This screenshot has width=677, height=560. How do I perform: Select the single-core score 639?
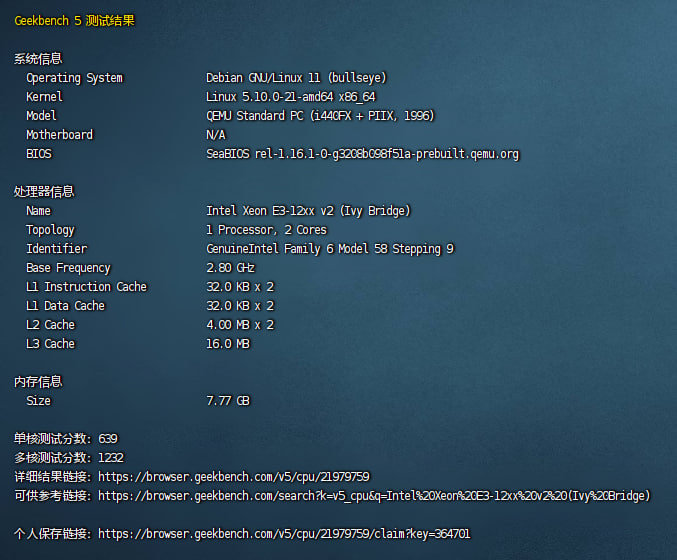coord(108,439)
